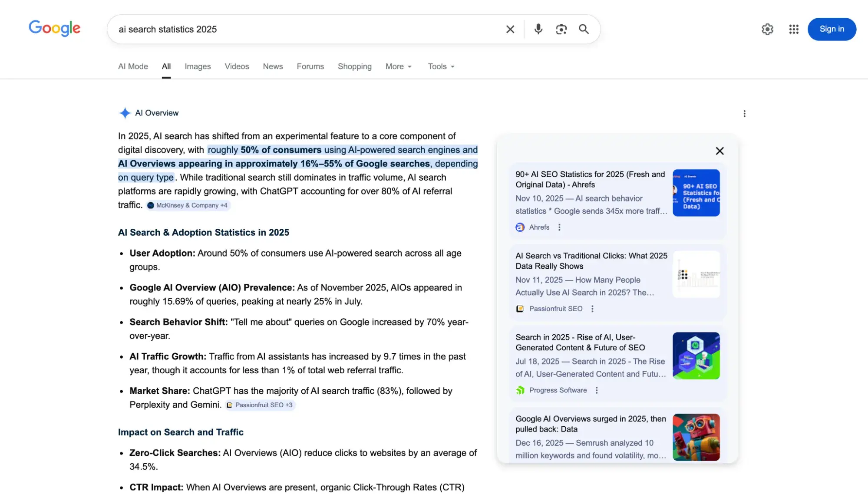Open the More search categories dropdown
This screenshot has width=868, height=494.
(x=398, y=66)
